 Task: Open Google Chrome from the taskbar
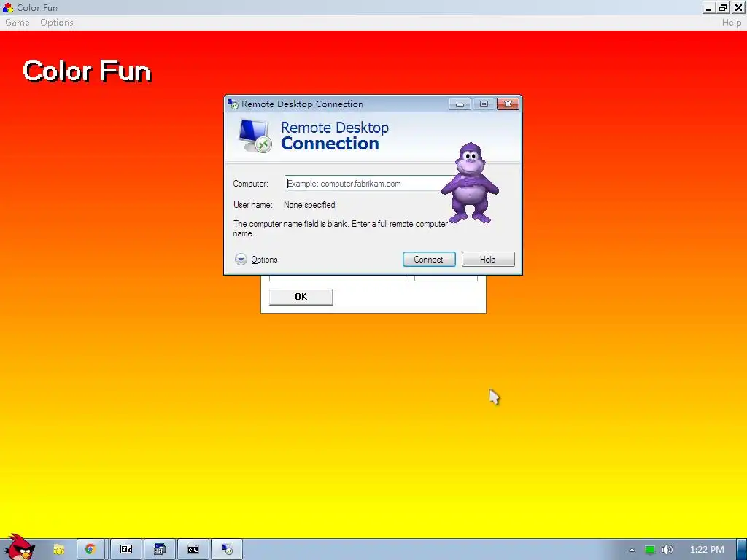click(x=90, y=550)
